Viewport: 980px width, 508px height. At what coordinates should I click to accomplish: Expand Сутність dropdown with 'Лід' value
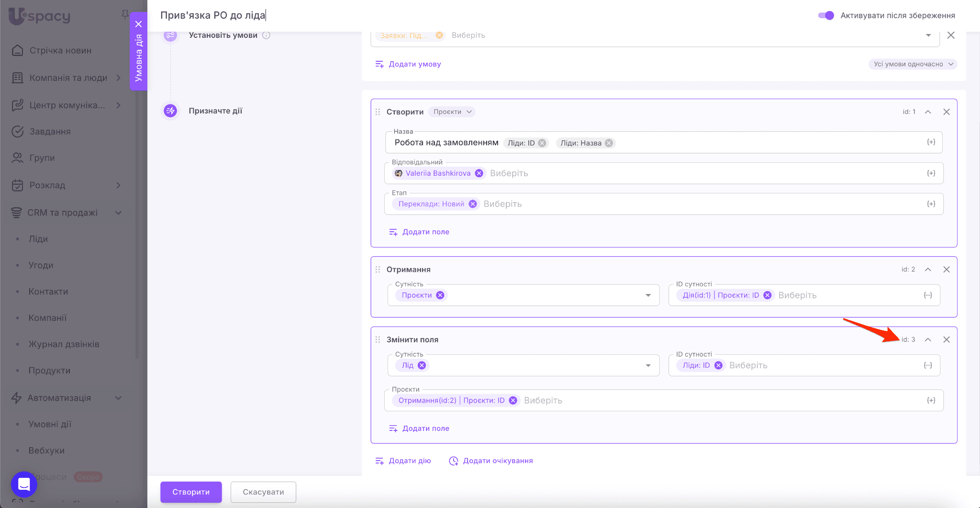click(648, 365)
